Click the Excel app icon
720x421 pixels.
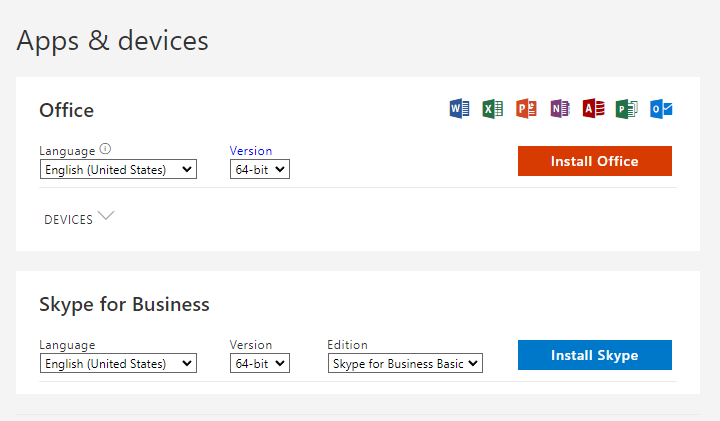tap(493, 109)
